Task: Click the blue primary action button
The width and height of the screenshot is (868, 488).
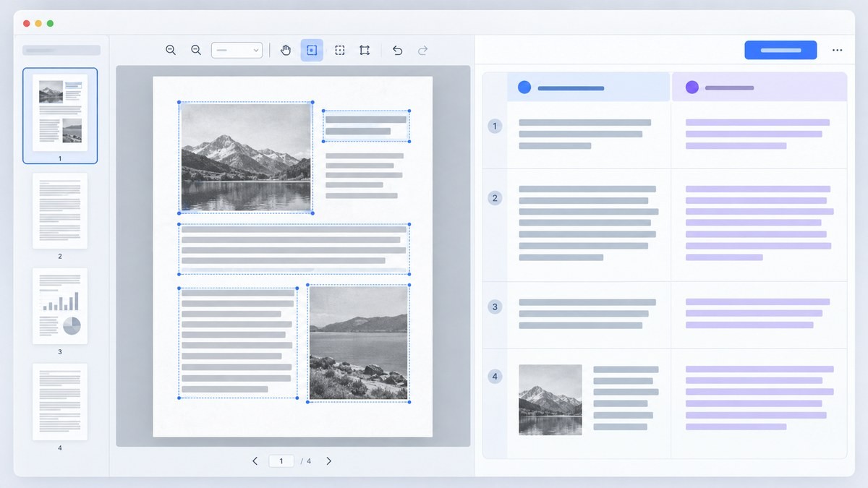Action: pos(780,50)
